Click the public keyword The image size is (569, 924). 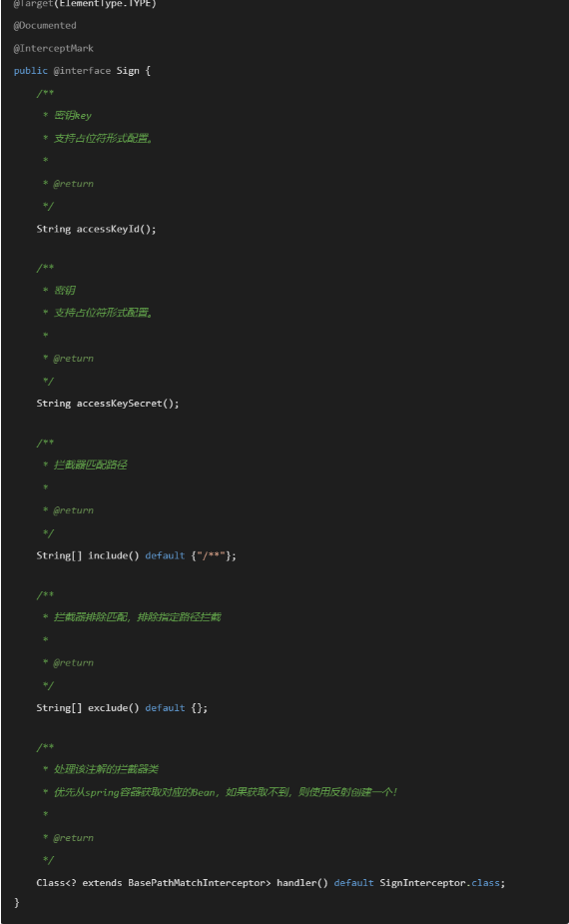pos(30,71)
